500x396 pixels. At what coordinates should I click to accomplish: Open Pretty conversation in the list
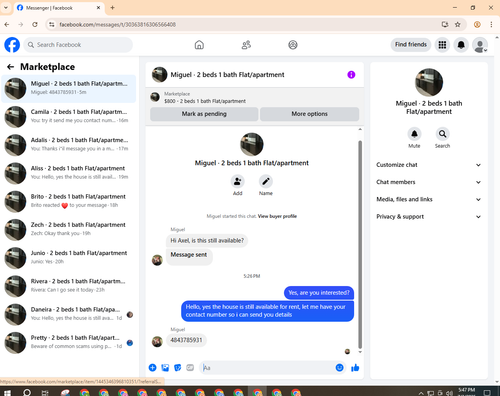69,343
